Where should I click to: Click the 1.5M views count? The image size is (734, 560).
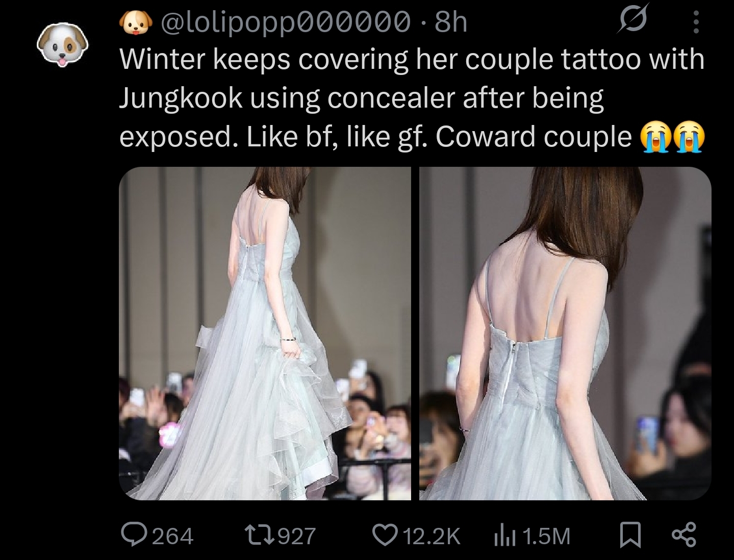pyautogui.click(x=546, y=536)
